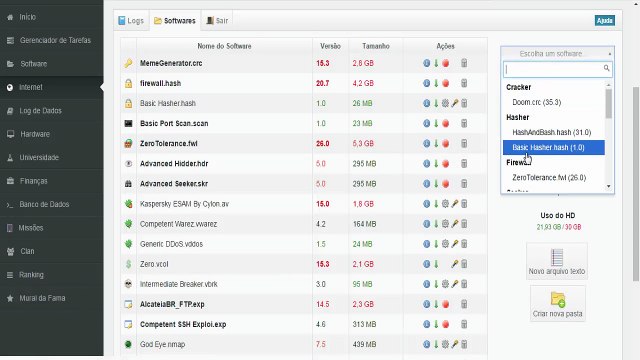The width and height of the screenshot is (640, 360).
Task: Click the key icon on Zero.vcol row
Action: (455, 264)
